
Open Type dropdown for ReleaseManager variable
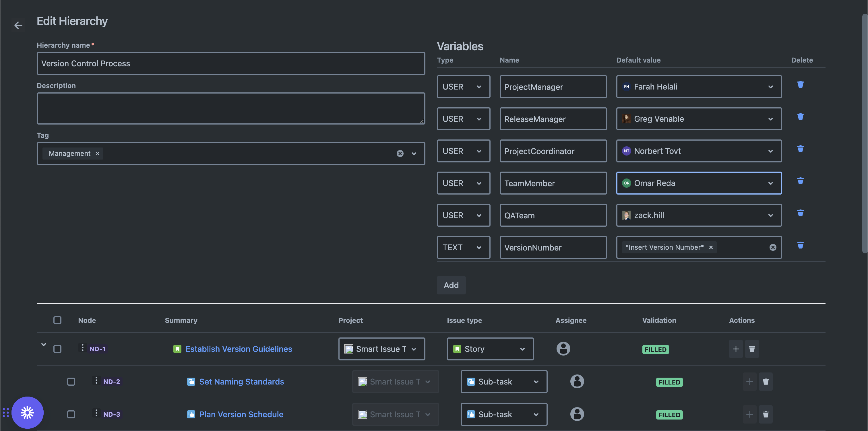tap(463, 119)
